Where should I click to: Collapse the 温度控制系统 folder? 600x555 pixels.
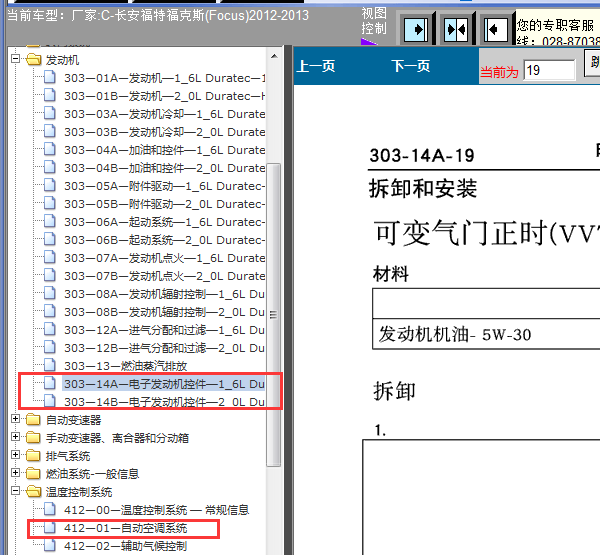point(16,491)
